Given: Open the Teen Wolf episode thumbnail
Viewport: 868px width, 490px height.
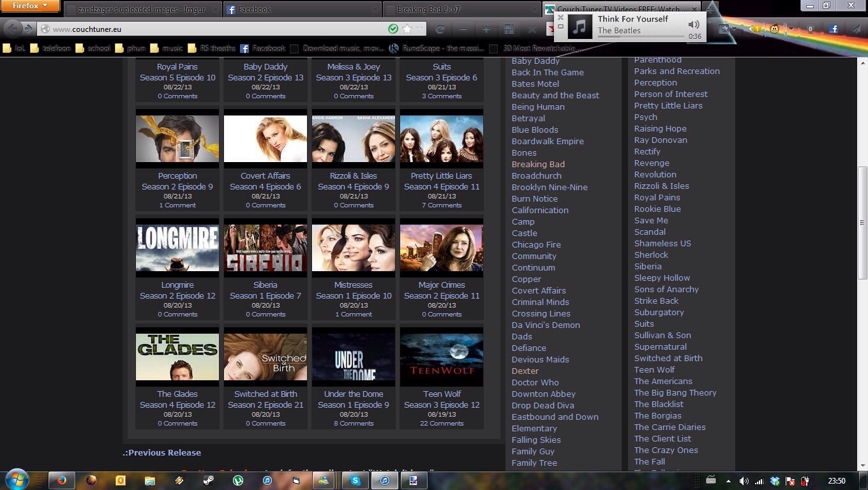Looking at the screenshot, I should tap(441, 357).
